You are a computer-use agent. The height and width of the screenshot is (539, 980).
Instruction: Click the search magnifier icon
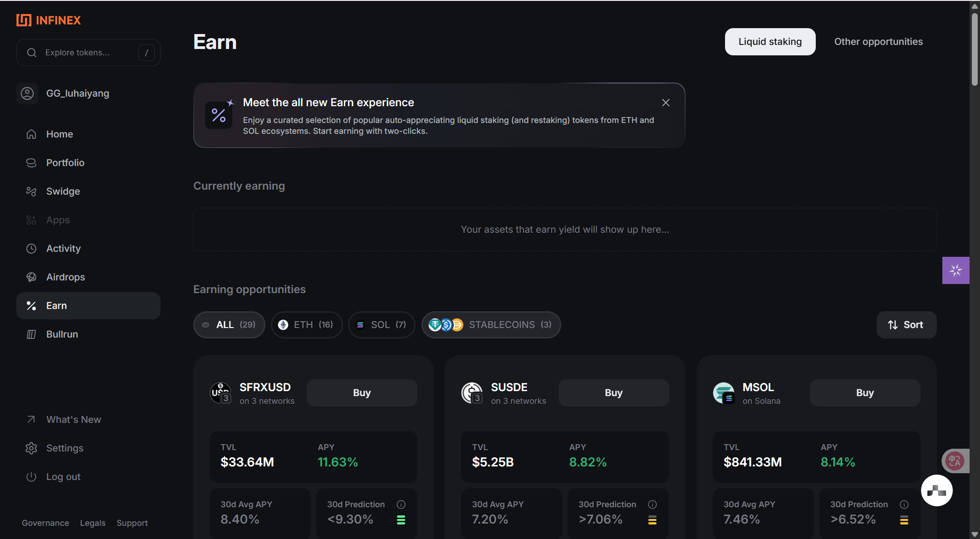pos(32,53)
